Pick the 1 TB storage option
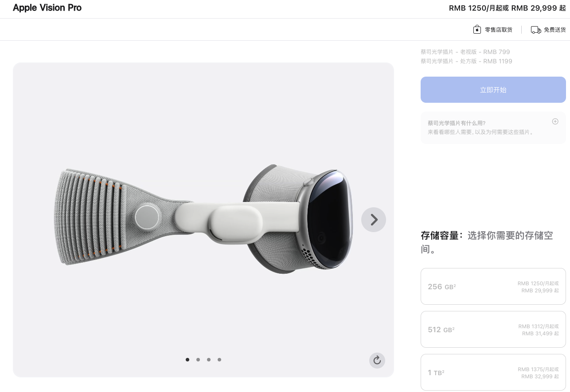The height and width of the screenshot is (392, 570). click(493, 373)
